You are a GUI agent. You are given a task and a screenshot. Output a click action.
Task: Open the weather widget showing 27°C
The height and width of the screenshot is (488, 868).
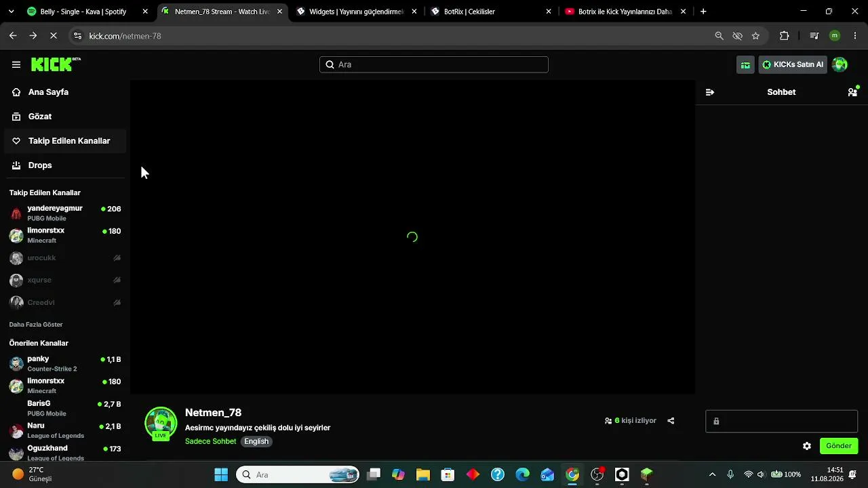(x=32, y=474)
